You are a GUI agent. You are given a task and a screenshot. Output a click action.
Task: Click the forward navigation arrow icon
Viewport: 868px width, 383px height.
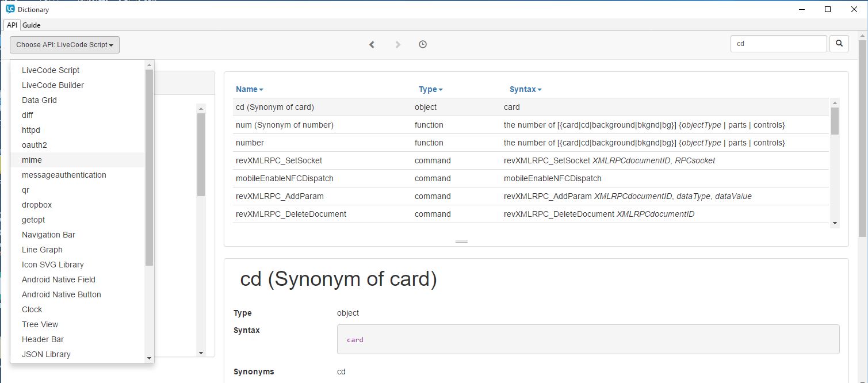397,44
